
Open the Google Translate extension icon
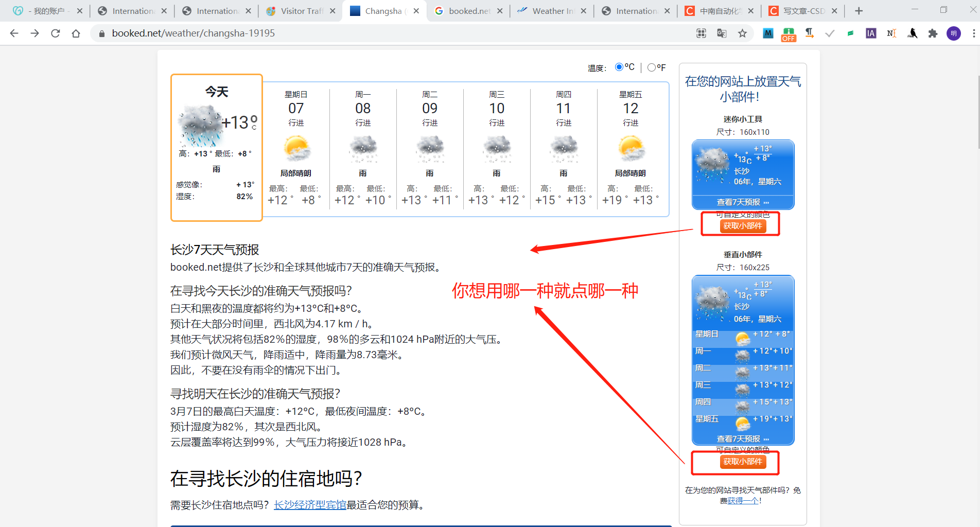pos(722,33)
